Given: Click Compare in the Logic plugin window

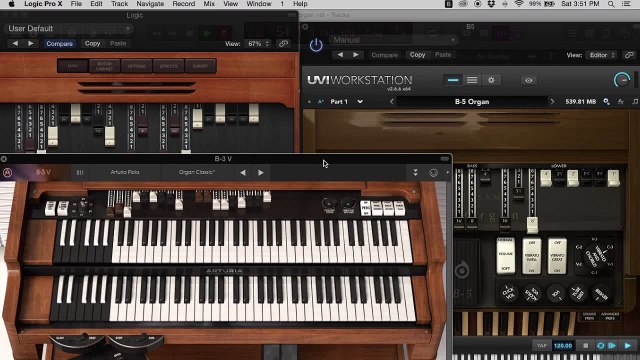Looking at the screenshot, I should click(59, 44).
